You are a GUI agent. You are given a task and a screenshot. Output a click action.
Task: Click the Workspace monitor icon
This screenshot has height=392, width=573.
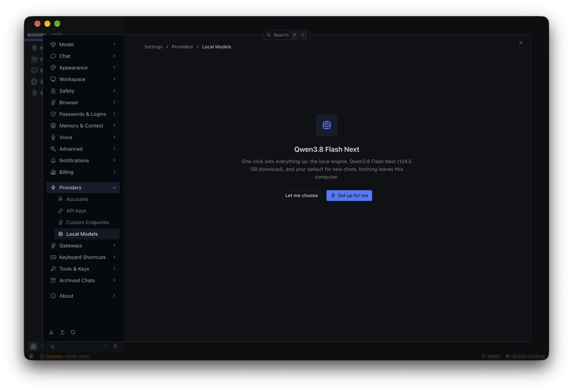coord(53,79)
